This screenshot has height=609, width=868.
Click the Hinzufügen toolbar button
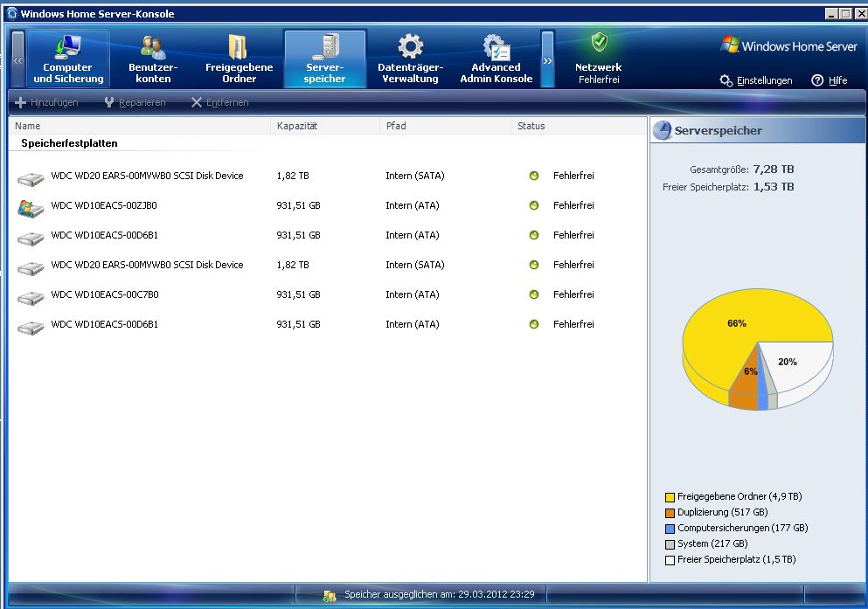click(x=46, y=102)
